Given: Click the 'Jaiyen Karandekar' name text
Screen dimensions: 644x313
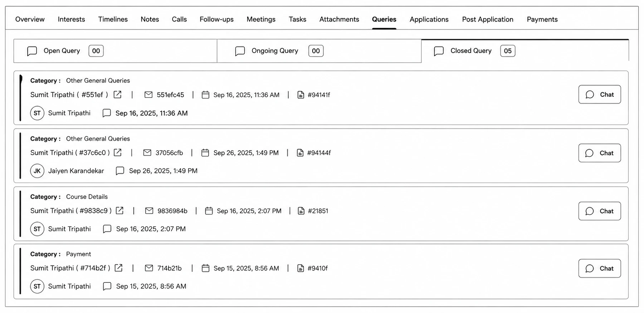Looking at the screenshot, I should (76, 171).
